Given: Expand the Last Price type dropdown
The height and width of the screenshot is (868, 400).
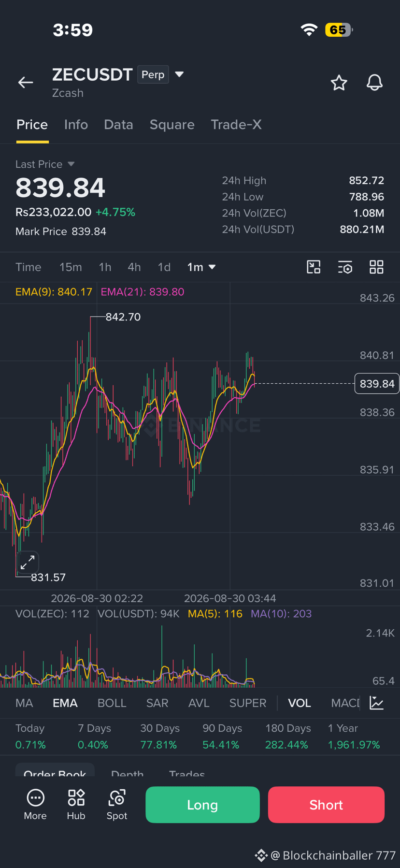Looking at the screenshot, I should point(71,164).
